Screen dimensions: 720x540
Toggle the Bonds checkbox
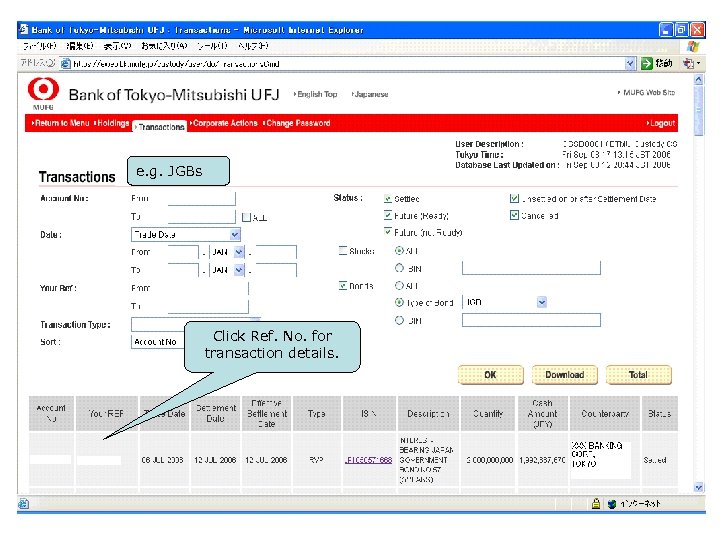point(343,286)
